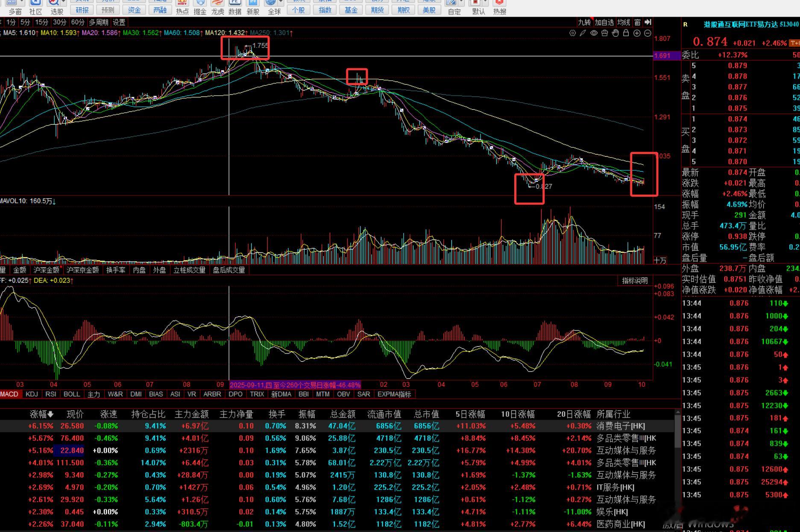Open the 龙虎 toolbar icon

click(217, 7)
